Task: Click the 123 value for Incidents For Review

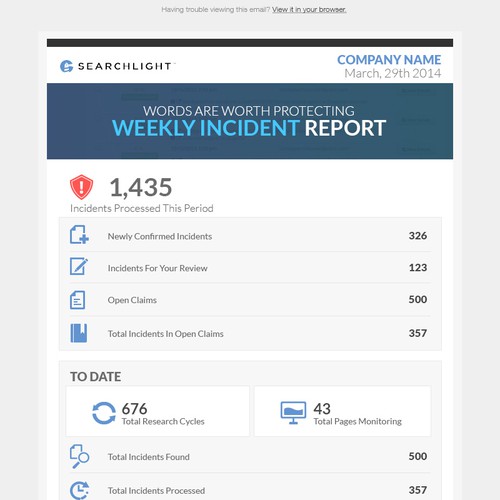Action: point(418,268)
